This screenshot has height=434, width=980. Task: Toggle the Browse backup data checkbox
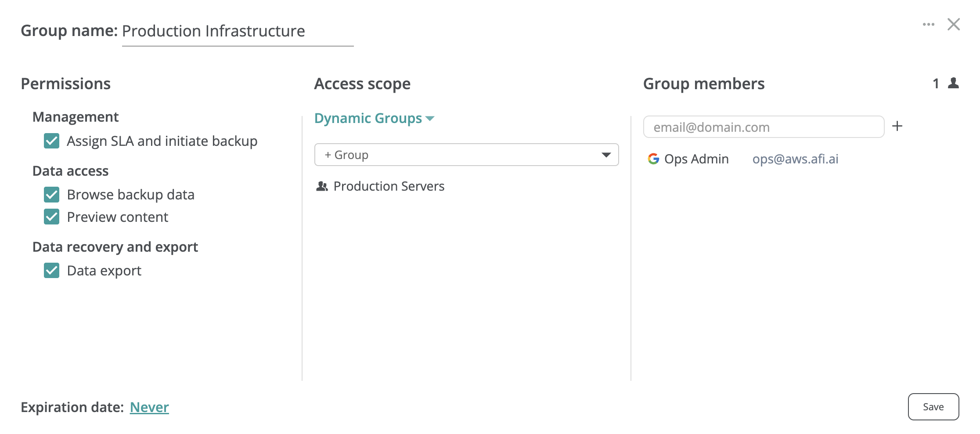(x=52, y=195)
